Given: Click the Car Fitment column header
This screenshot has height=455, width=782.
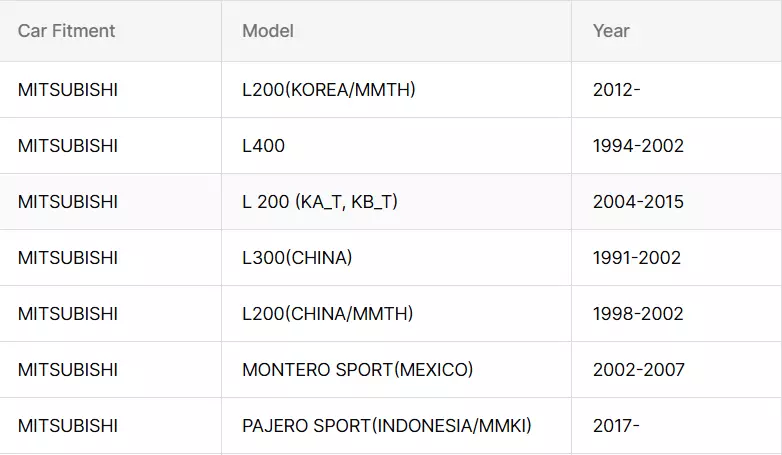Looking at the screenshot, I should (x=66, y=31).
